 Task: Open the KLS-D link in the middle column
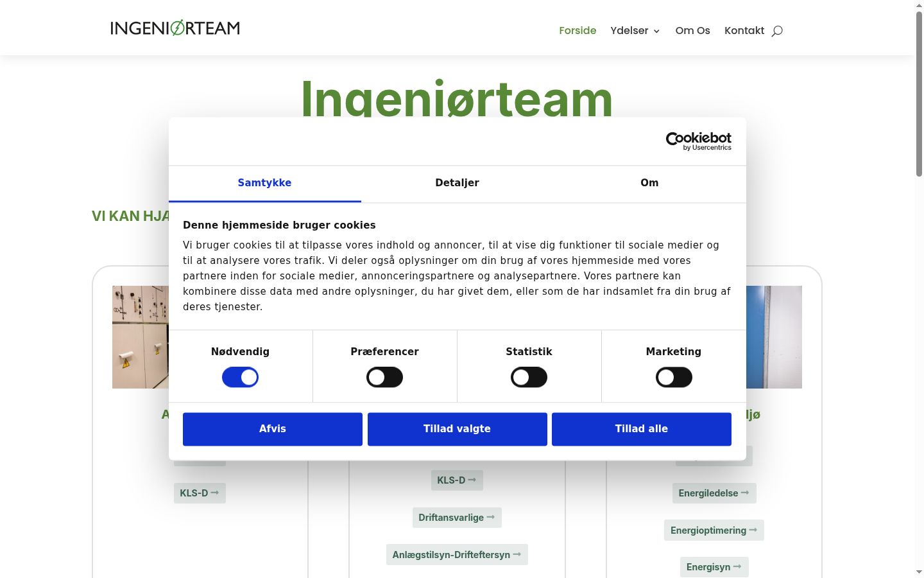[x=457, y=480]
